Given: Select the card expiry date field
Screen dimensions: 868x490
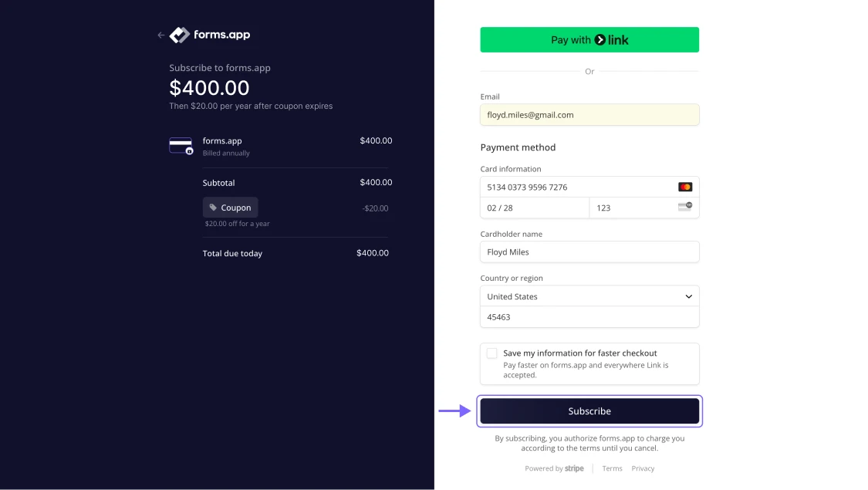Looking at the screenshot, I should (534, 208).
